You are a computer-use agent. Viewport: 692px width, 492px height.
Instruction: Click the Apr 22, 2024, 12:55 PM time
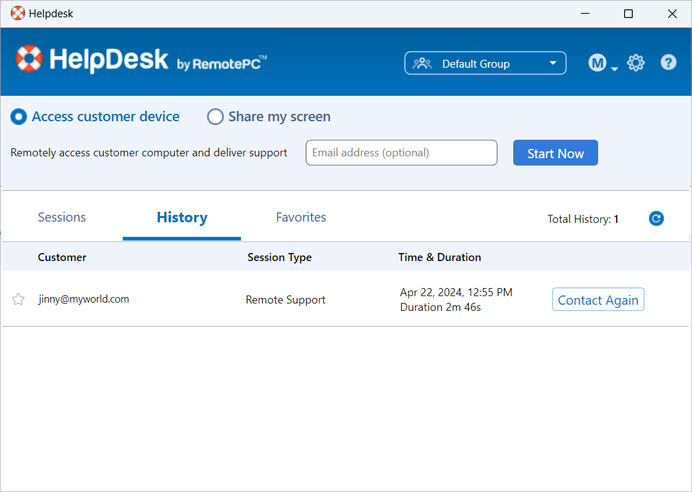[x=456, y=292]
